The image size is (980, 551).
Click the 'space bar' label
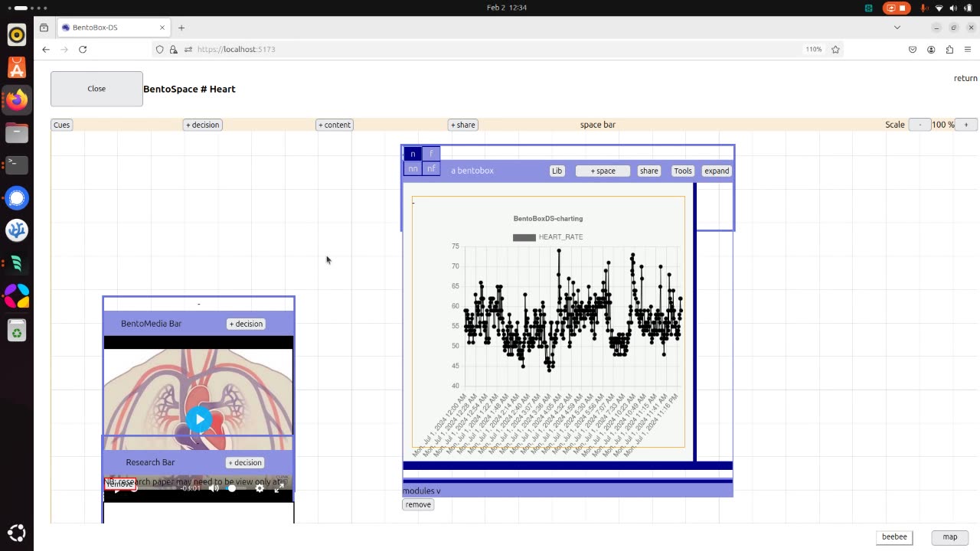(x=598, y=125)
